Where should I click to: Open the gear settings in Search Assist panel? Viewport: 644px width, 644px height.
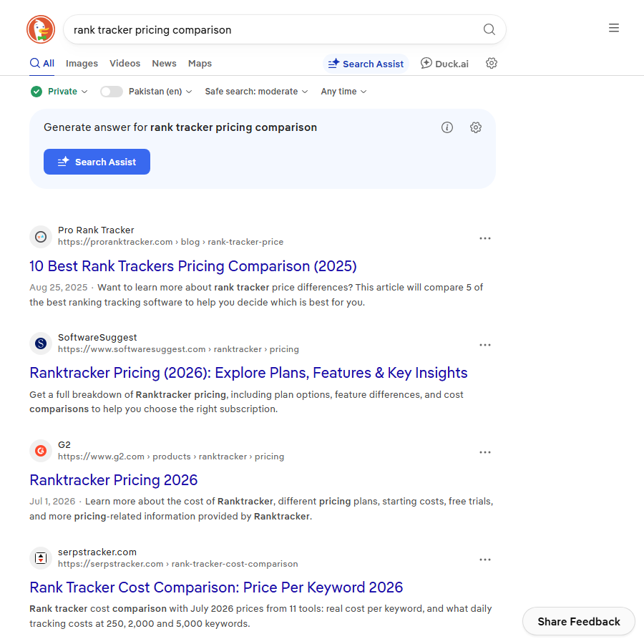(476, 127)
